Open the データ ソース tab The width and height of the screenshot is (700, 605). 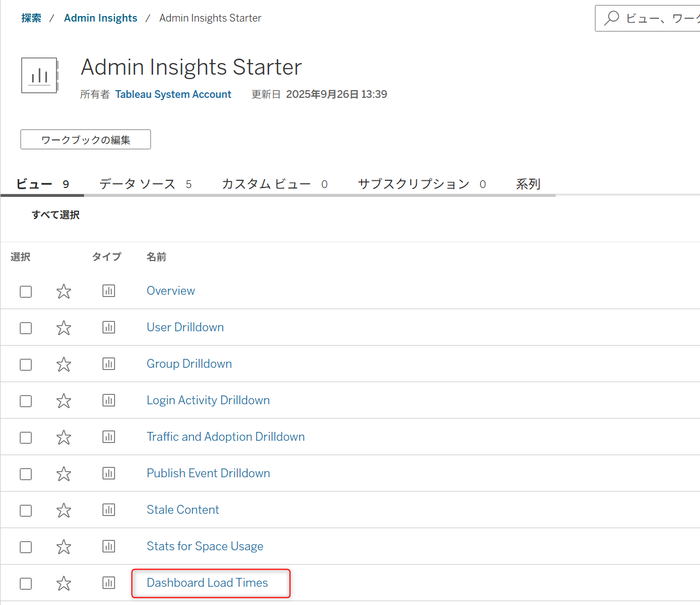(x=145, y=184)
